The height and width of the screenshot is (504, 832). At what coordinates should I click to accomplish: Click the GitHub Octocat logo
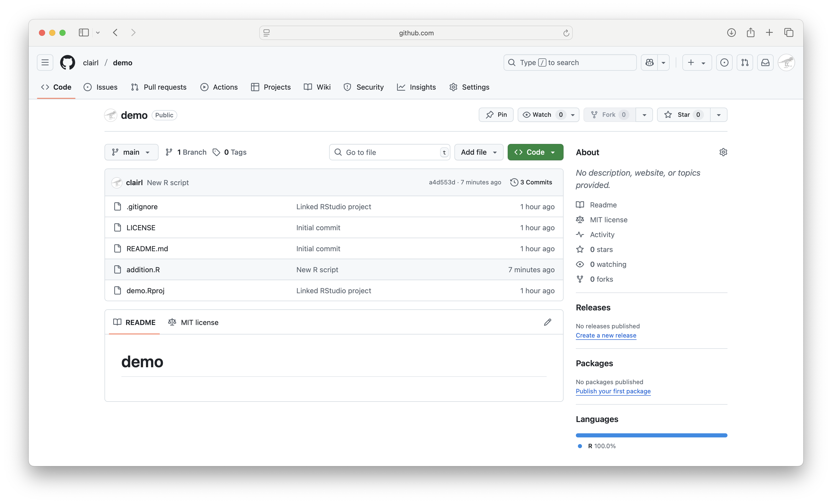tap(68, 62)
